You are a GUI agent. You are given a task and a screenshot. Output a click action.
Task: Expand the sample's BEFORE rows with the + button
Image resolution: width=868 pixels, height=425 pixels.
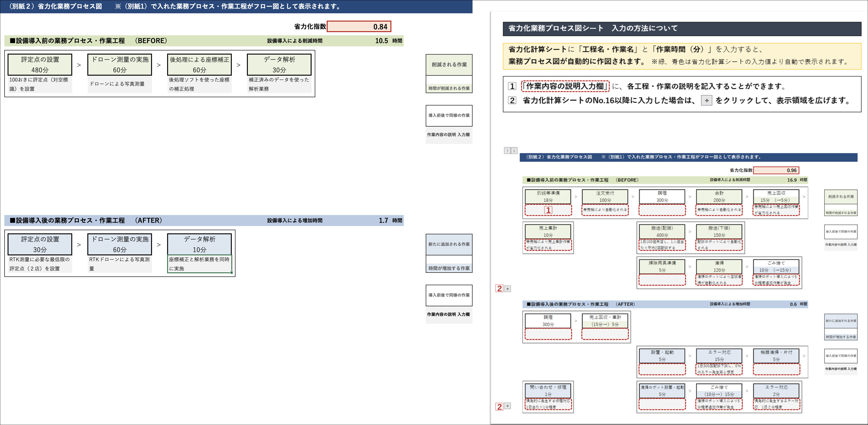click(507, 289)
